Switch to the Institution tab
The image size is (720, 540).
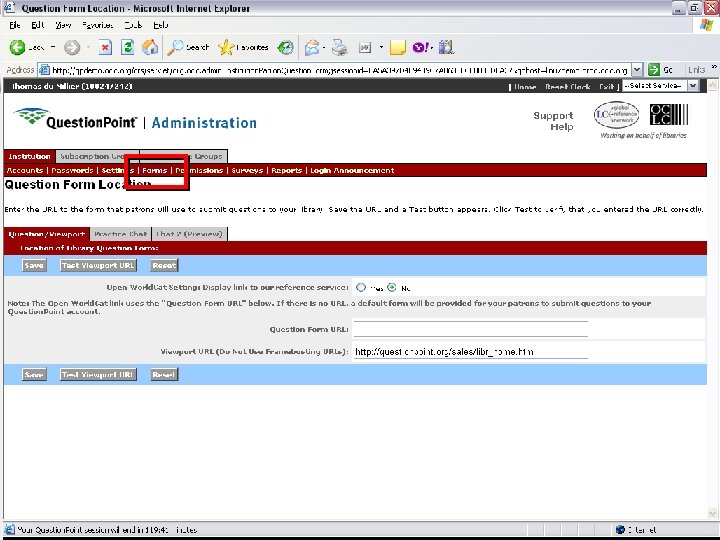click(x=29, y=157)
